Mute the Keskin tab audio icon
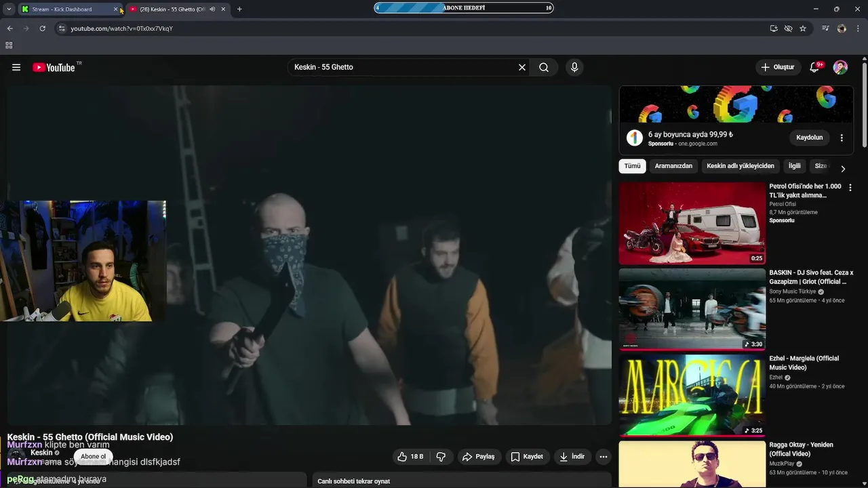The width and height of the screenshot is (868, 488). tap(212, 9)
